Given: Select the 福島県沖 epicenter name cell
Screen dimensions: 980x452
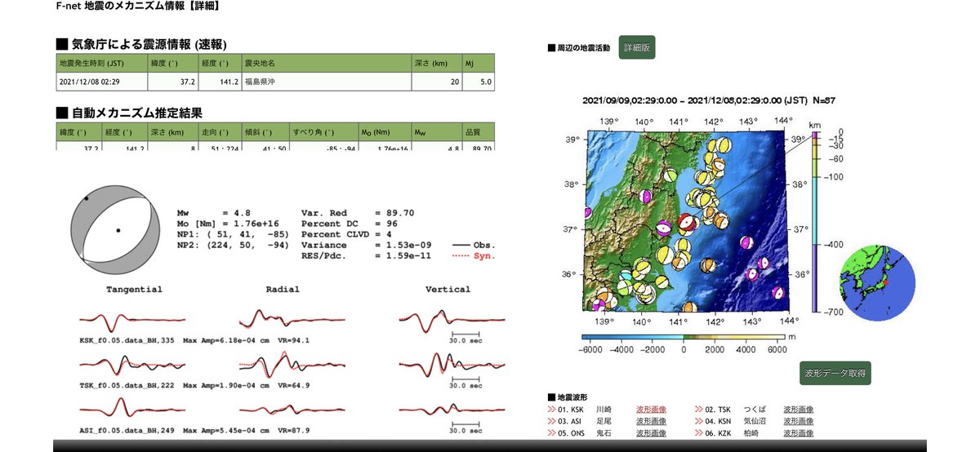Looking at the screenshot, I should [x=325, y=82].
